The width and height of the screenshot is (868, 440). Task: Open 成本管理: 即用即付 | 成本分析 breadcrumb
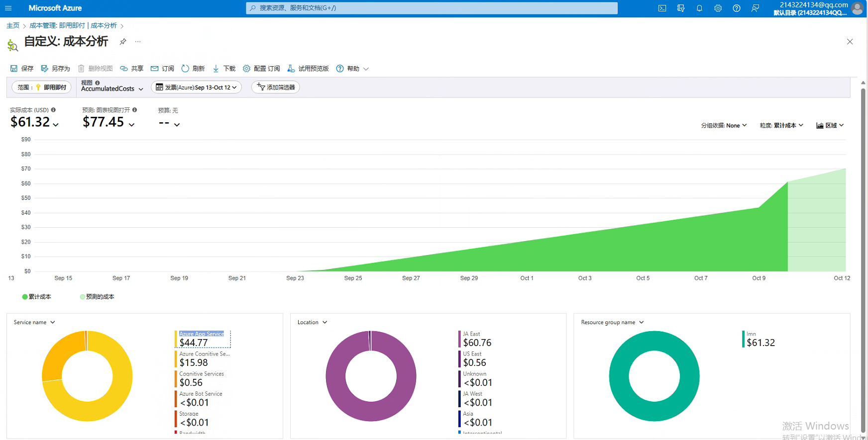pyautogui.click(x=73, y=25)
